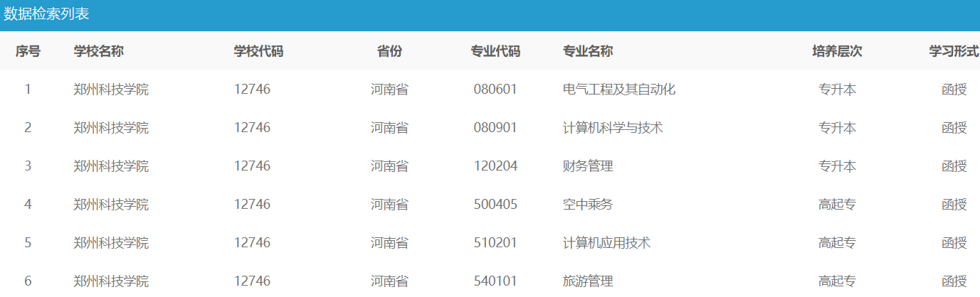
Task: Click major code 080901
Action: pyautogui.click(x=495, y=128)
